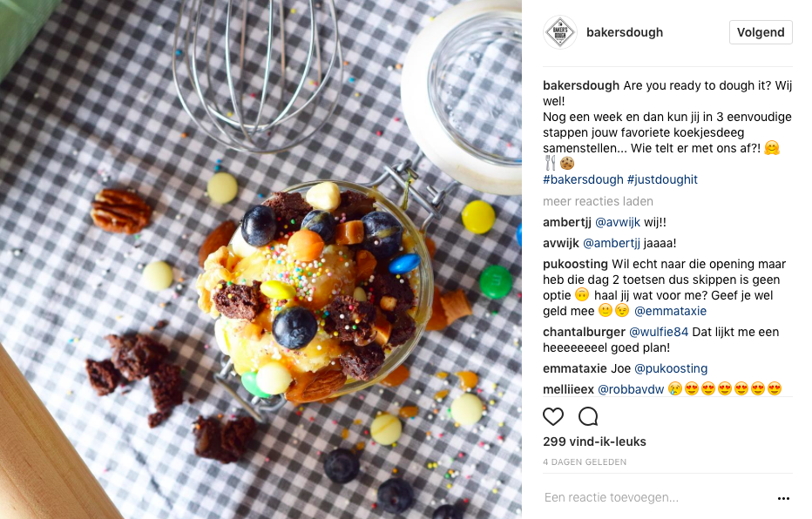Open comments with the speech bubble icon
The height and width of the screenshot is (519, 812).
click(588, 416)
